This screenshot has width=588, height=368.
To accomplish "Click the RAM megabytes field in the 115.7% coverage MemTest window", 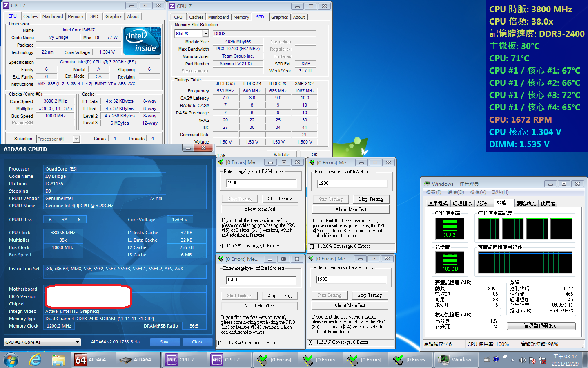I will point(261,183).
